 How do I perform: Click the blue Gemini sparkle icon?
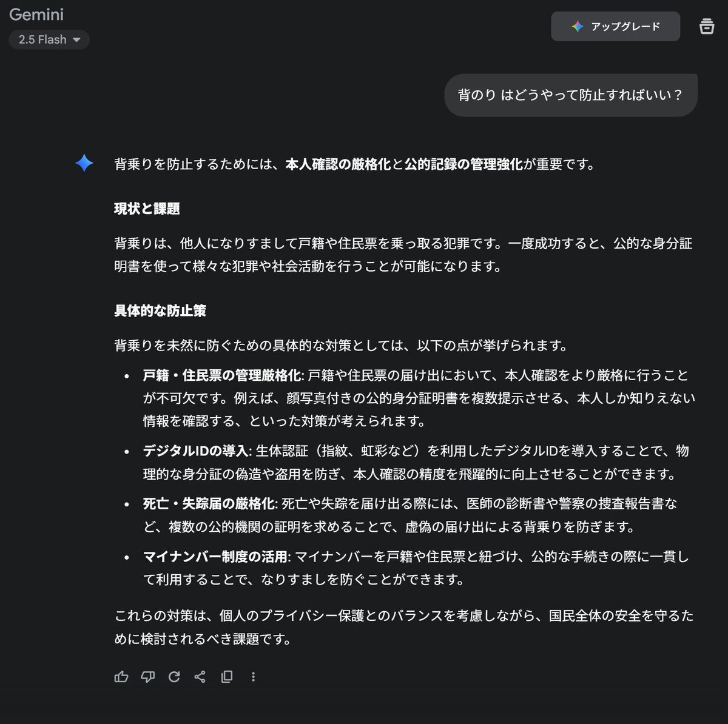(84, 163)
